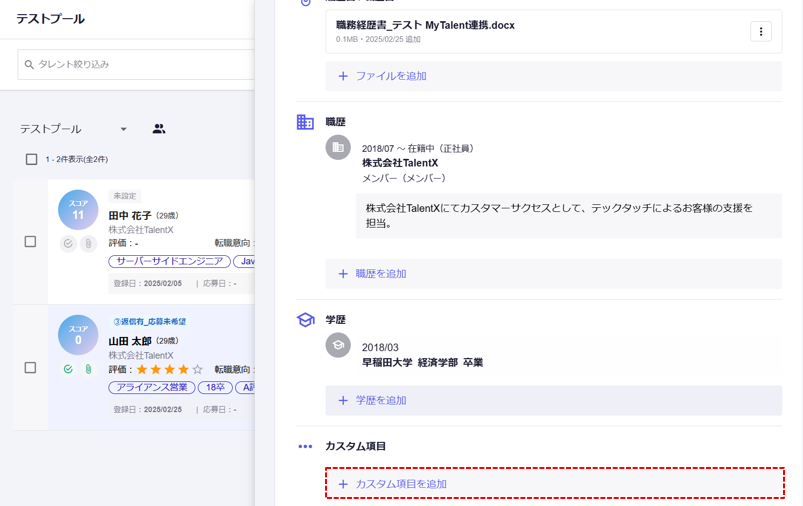Viewport: 803px width, 506px height.
Task: Select the checkbox for 田中 花子
Action: click(30, 242)
